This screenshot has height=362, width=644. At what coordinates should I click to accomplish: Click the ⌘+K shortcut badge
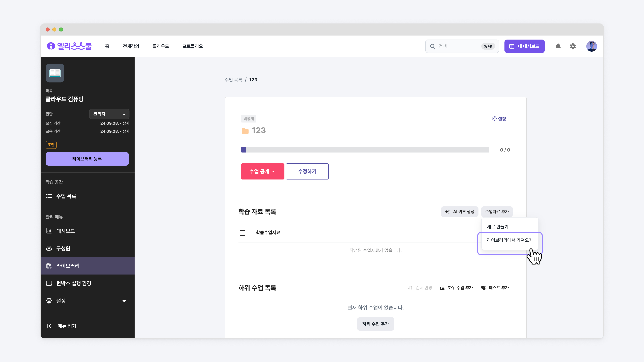coord(488,46)
